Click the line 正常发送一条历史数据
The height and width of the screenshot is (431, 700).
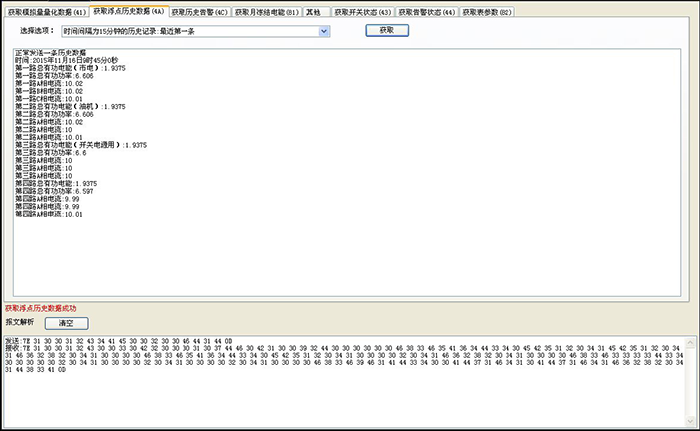[x=50, y=53]
